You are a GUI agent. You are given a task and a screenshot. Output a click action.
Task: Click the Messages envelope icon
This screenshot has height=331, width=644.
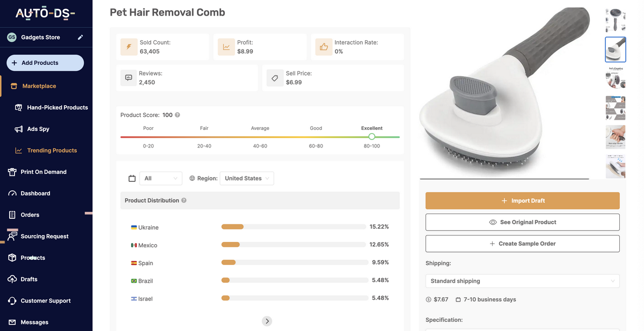(x=12, y=322)
